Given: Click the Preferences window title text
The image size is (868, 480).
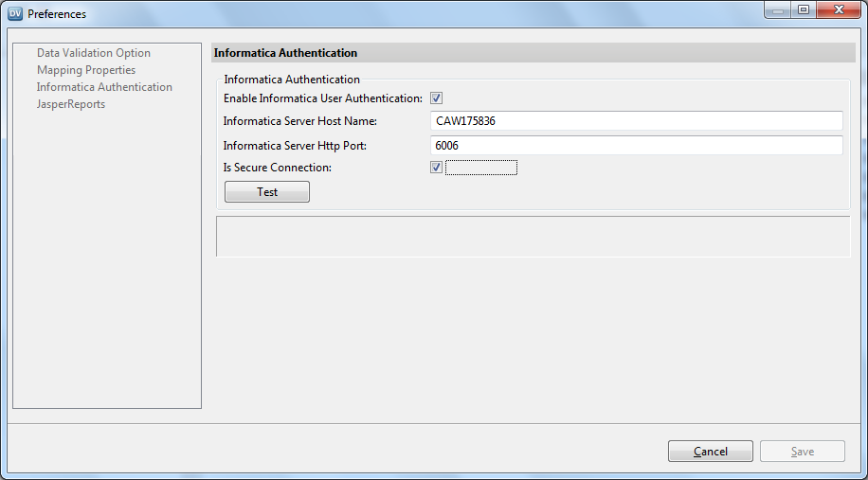Looking at the screenshot, I should click(x=57, y=14).
